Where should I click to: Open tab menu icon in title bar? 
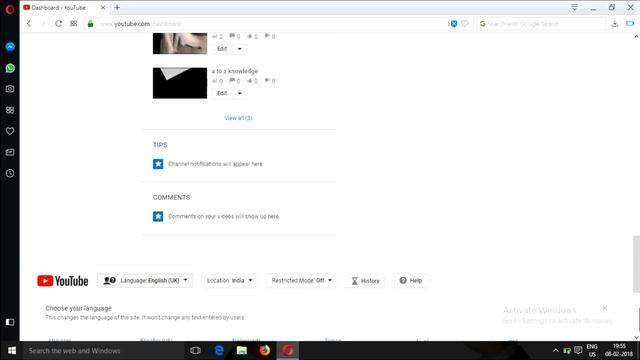click(574, 7)
